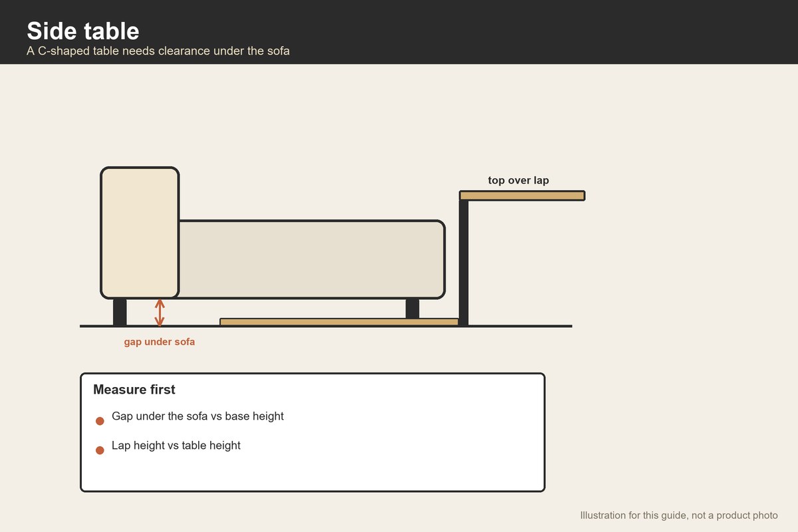
Task: Click the sofa leg above the table base
Action: click(x=412, y=309)
